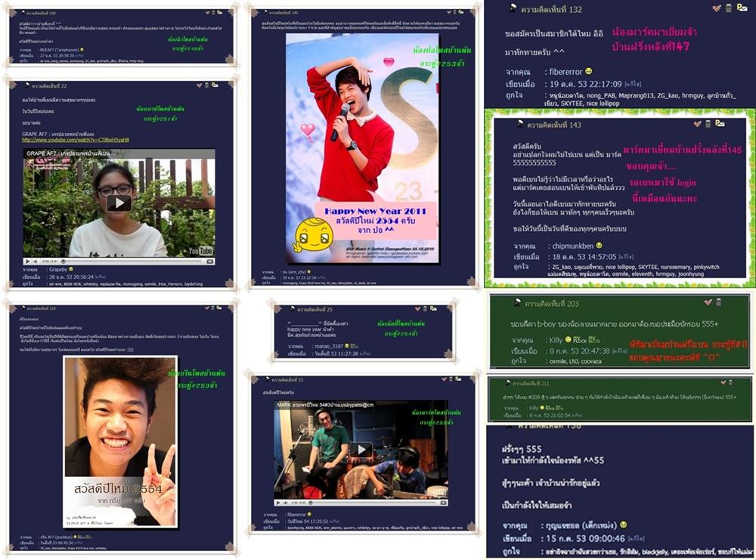Click the seek bar of the GRAPE AF7 video
Viewport: 756px width, 560px height.
click(x=131, y=261)
